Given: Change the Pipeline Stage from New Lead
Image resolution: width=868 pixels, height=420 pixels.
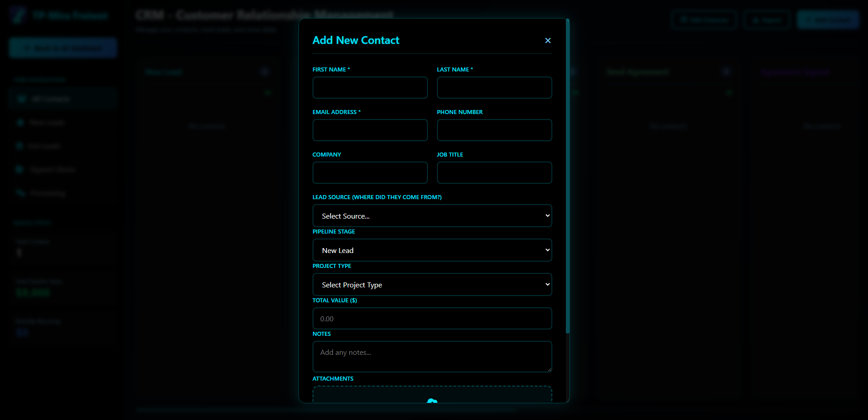Looking at the screenshot, I should [432, 250].
